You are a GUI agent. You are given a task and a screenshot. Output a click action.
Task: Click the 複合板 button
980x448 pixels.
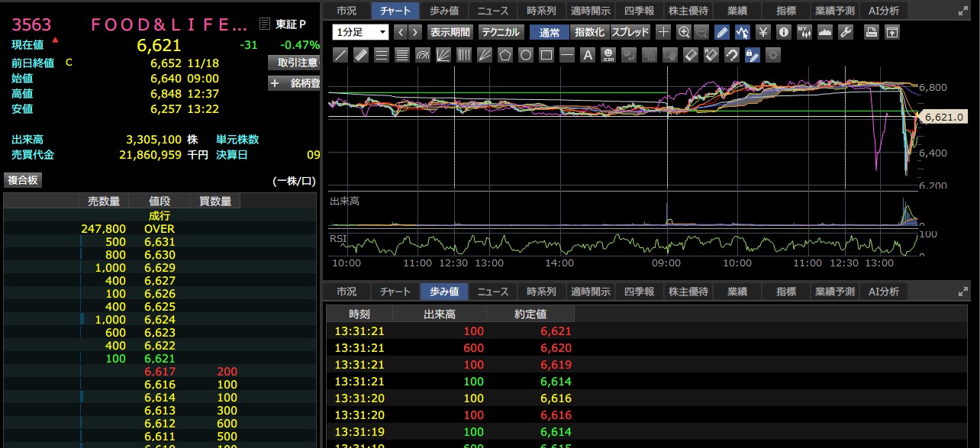(x=23, y=180)
